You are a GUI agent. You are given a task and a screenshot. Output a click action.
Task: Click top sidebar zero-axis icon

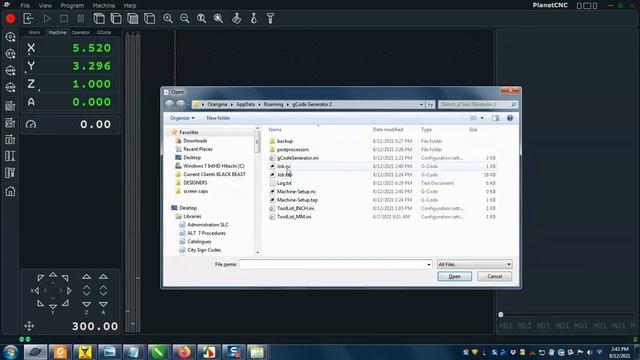10,37
